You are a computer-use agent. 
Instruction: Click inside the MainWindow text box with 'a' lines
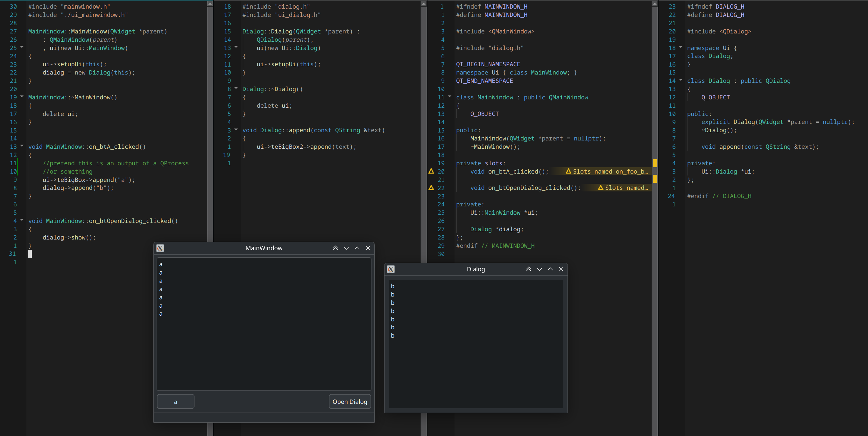pos(264,324)
